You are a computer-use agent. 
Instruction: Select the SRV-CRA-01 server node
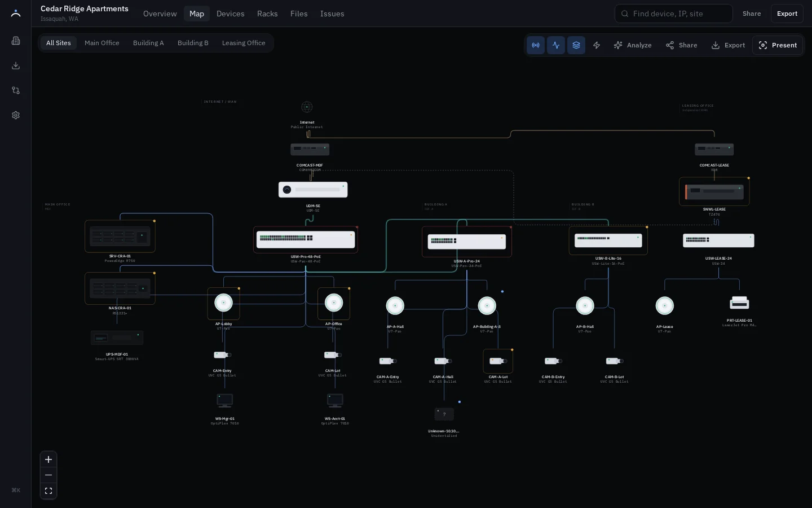click(x=120, y=236)
